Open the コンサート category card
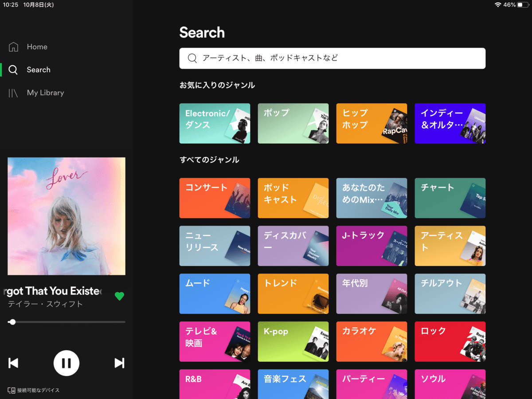Image resolution: width=532 pixels, height=399 pixels. coord(215,198)
